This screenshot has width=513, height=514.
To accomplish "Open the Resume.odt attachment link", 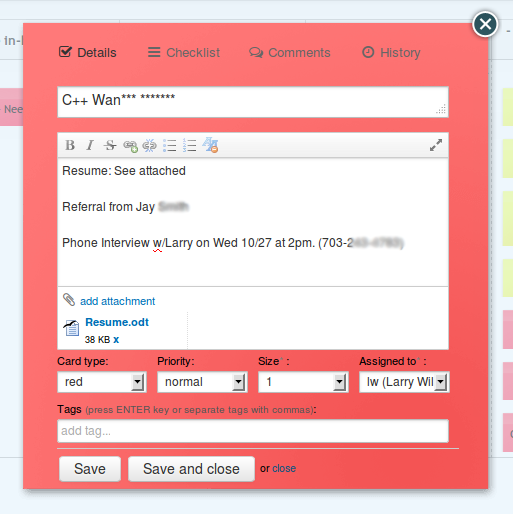I will click(x=117, y=322).
